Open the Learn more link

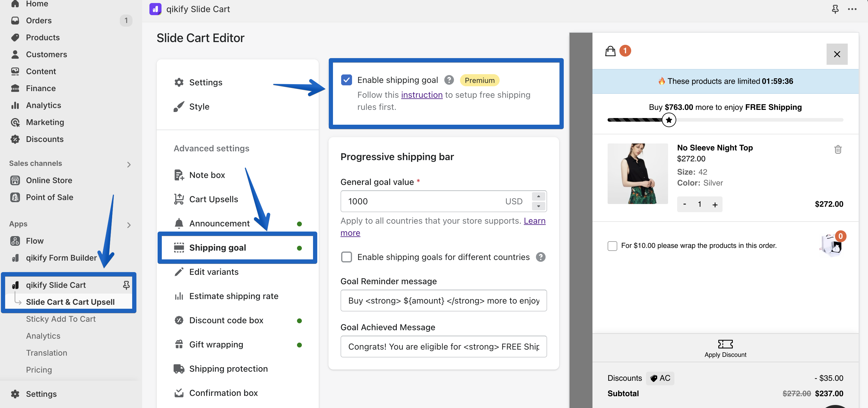(x=534, y=221)
